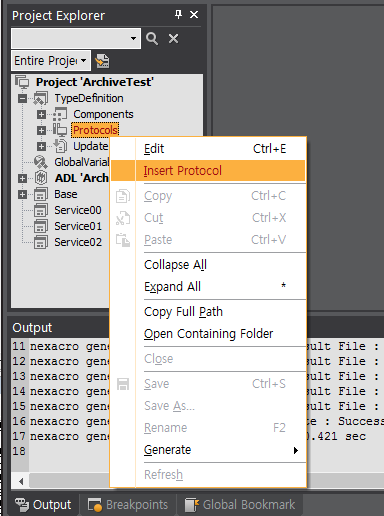Expand the Components tree node

click(41, 114)
